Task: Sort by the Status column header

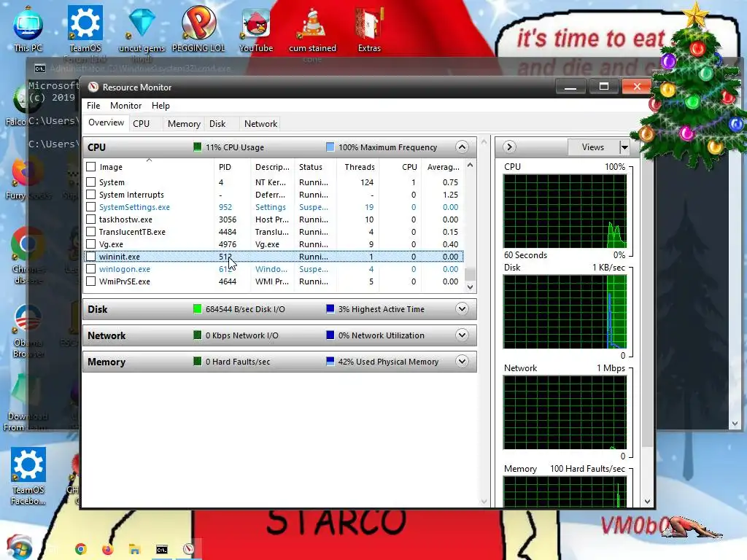Action: [315, 167]
